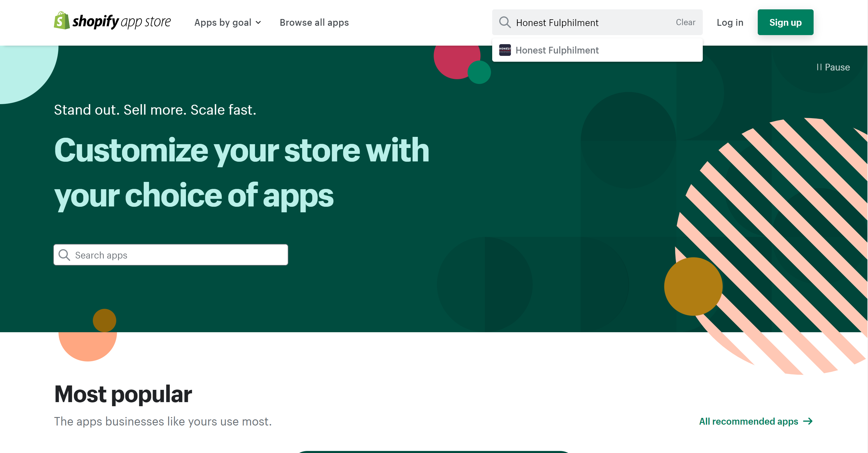This screenshot has width=868, height=453.
Task: Click the pause bars icon beside Pause
Action: click(x=819, y=68)
